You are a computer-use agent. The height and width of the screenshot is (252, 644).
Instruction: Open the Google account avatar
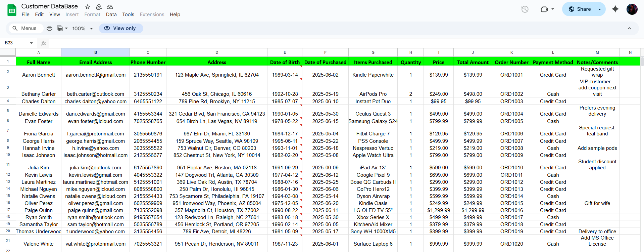point(632,9)
